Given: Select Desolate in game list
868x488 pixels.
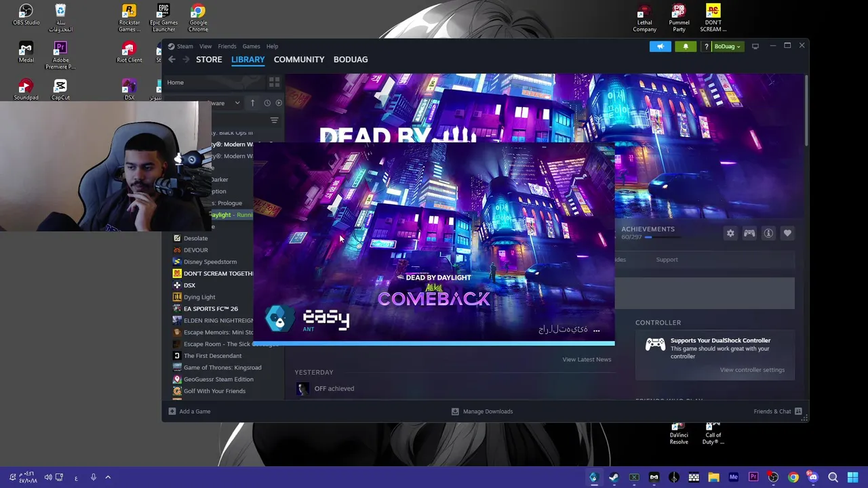Looking at the screenshot, I should tap(195, 238).
